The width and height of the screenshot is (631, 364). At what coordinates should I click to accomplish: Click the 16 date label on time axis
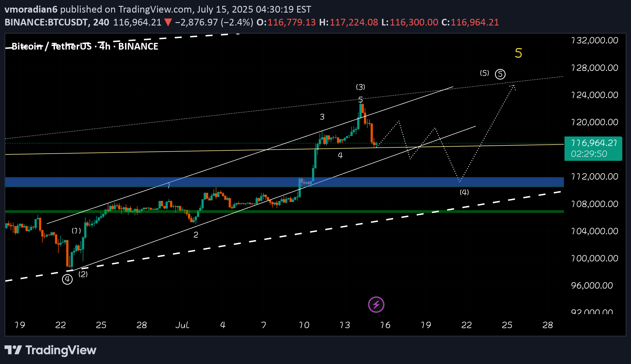385,325
